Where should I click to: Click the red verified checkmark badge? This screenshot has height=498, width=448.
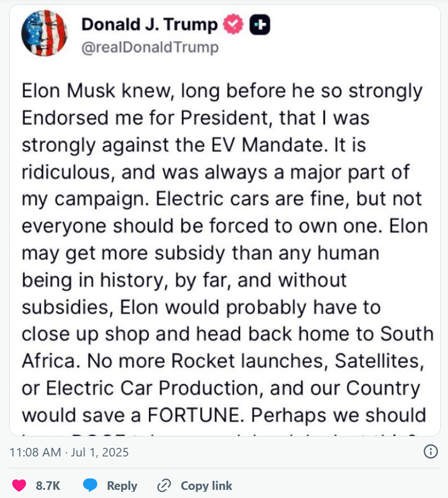point(233,24)
